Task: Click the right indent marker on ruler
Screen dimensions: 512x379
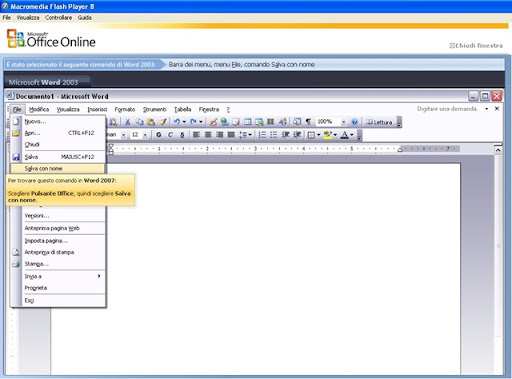Action: pos(400,149)
